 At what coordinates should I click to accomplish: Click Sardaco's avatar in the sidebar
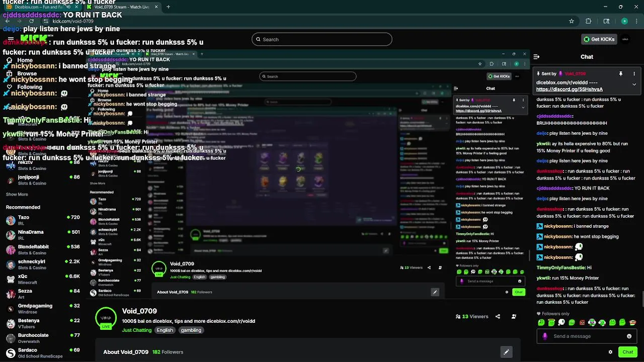(x=11, y=353)
